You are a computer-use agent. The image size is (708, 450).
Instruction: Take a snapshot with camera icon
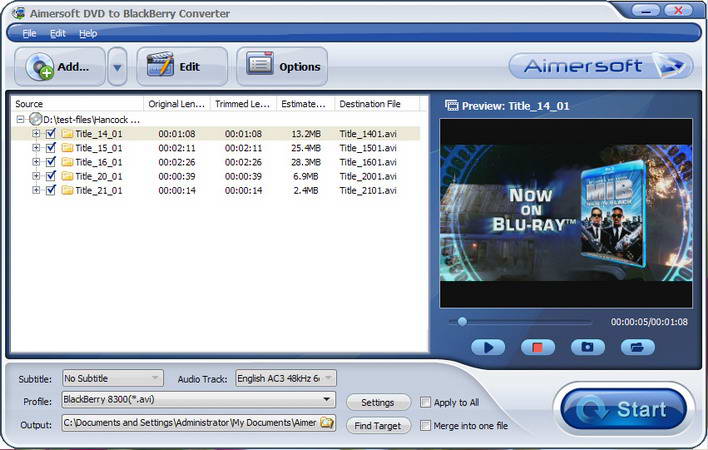(x=587, y=347)
